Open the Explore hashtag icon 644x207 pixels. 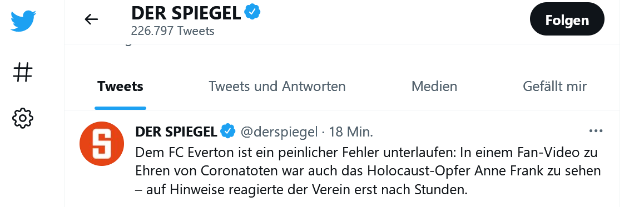23,73
